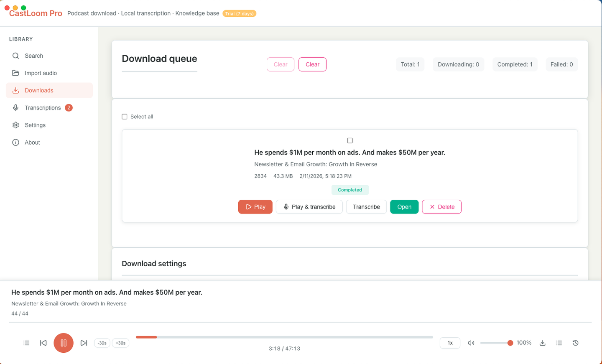Change playback speed via 1x control

point(450,343)
